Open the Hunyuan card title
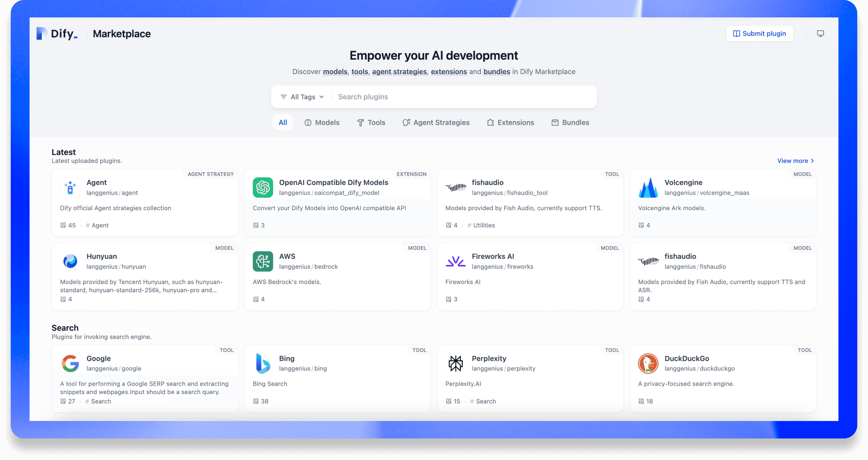 point(102,256)
